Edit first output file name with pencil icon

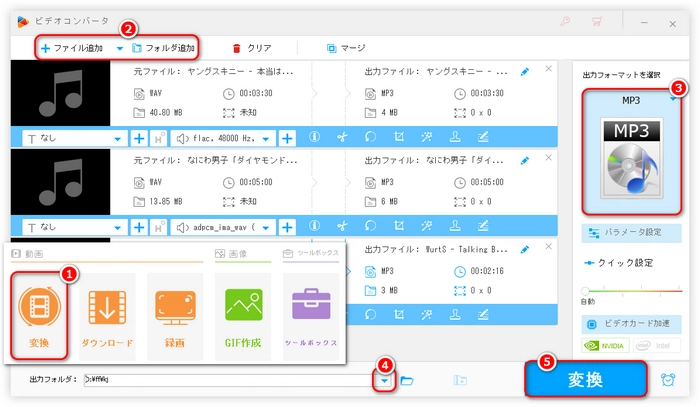pyautogui.click(x=526, y=72)
